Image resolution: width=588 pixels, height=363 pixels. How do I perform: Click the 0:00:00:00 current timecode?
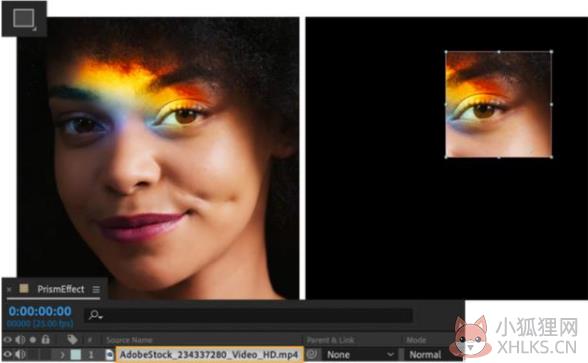pyautogui.click(x=40, y=311)
